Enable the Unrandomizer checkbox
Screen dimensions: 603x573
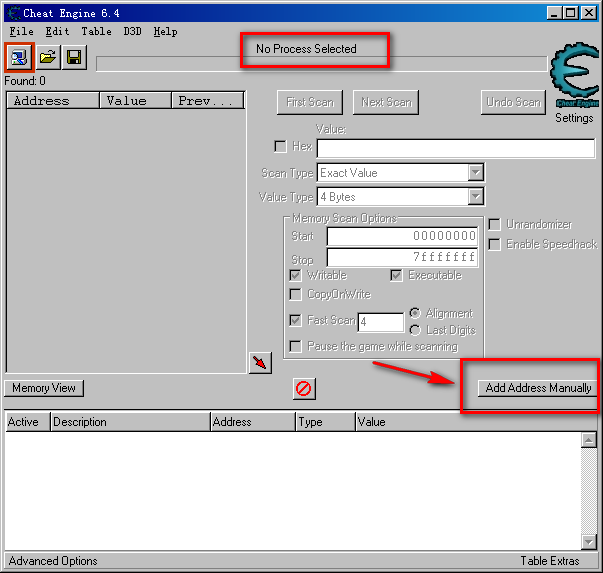click(x=495, y=225)
